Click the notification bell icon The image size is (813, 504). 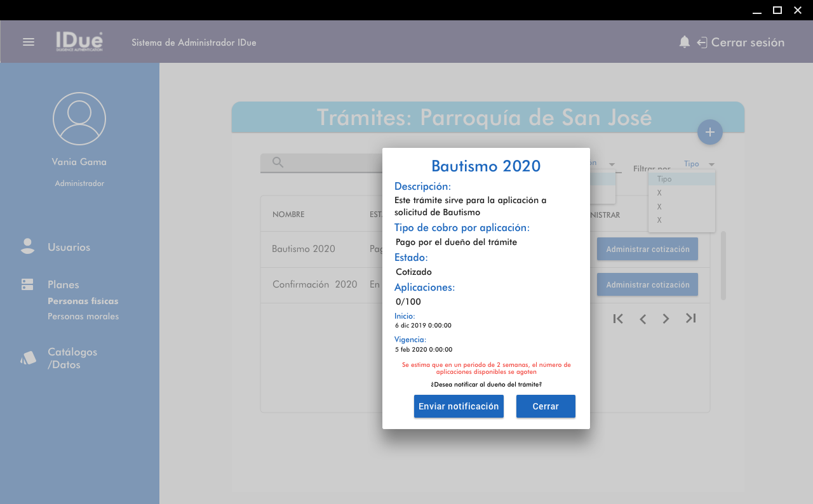[684, 42]
